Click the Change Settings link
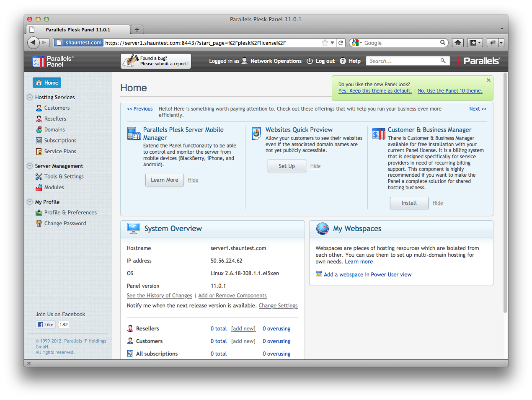Image resolution: width=532 pixels, height=400 pixels. (x=278, y=306)
